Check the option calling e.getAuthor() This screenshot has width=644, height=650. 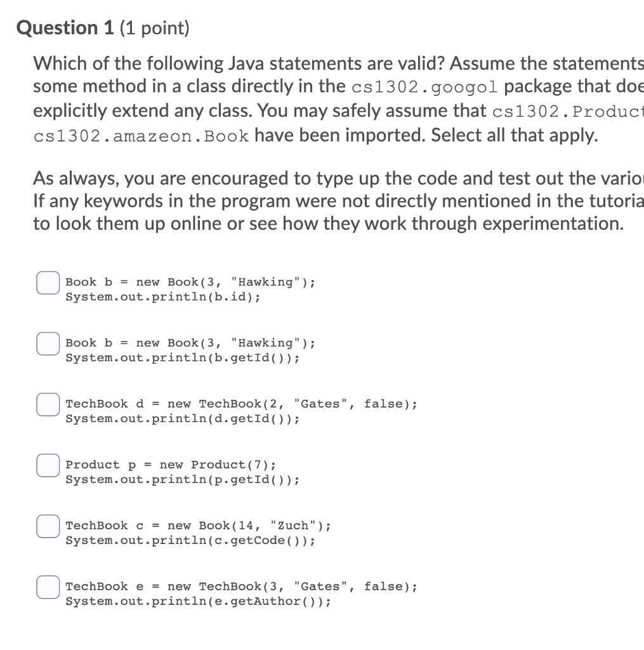click(x=48, y=587)
